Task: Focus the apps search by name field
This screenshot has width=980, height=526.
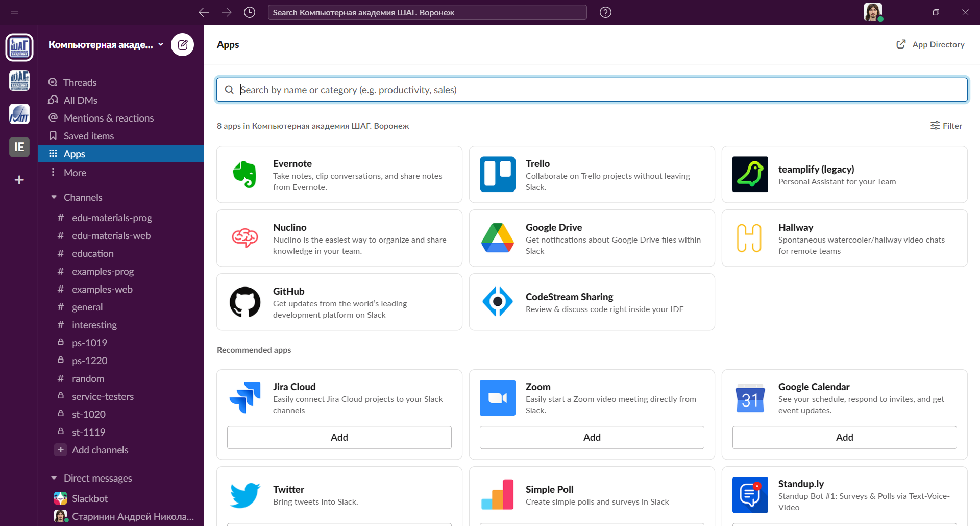Action: [x=592, y=90]
